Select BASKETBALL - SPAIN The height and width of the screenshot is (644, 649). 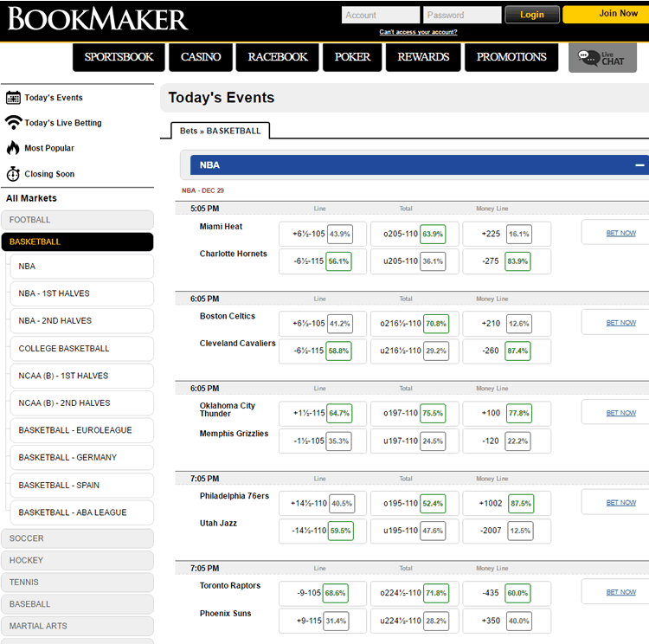[x=82, y=486]
